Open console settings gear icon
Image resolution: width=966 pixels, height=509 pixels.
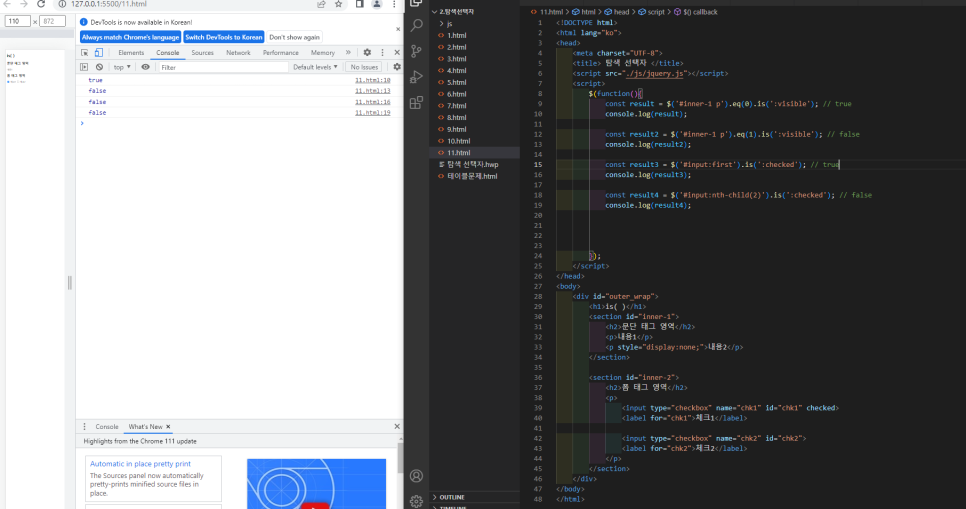[x=397, y=67]
